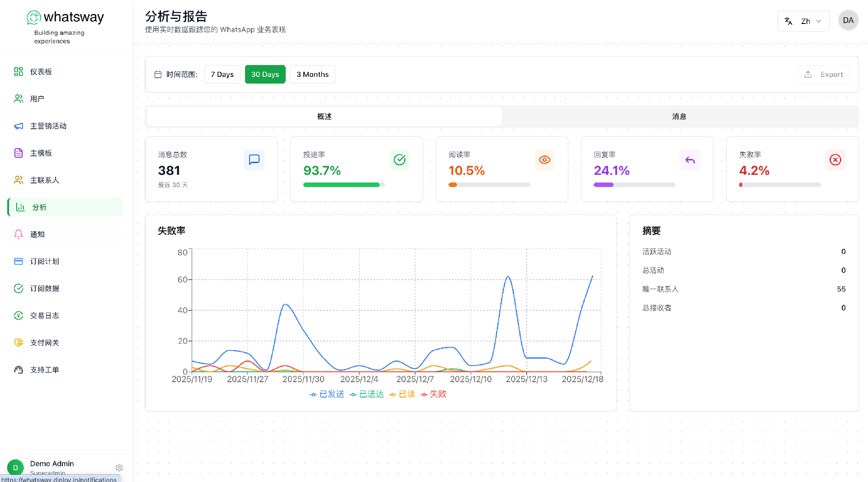Select the payment gateway icon in sidebar
Screen dimensions: 868x482
(x=19, y=342)
